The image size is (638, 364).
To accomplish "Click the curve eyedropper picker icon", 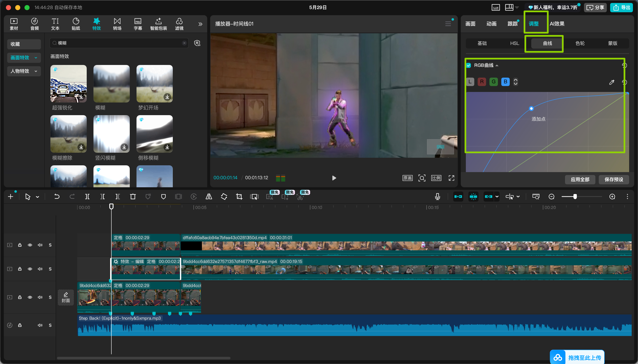I will (612, 82).
